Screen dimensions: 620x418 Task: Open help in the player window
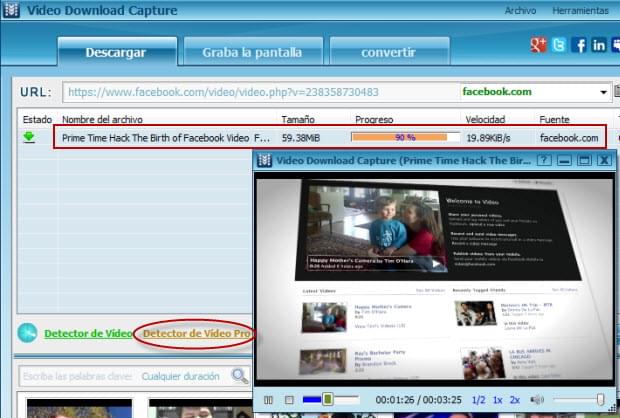point(544,160)
